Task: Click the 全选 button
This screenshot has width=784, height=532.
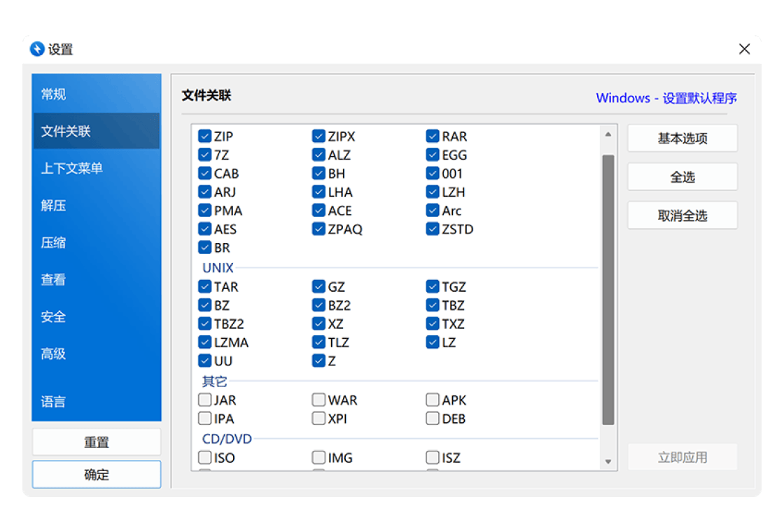Action: click(x=682, y=177)
